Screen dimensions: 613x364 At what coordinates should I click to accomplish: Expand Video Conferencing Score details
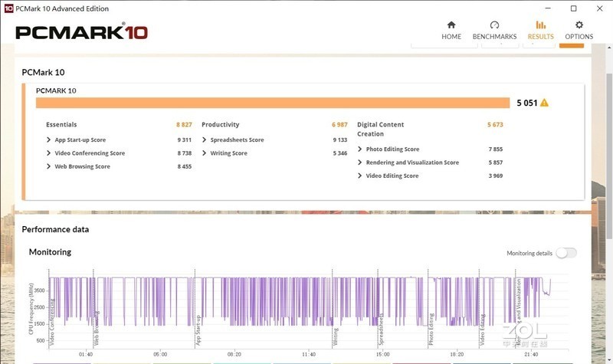(x=48, y=152)
